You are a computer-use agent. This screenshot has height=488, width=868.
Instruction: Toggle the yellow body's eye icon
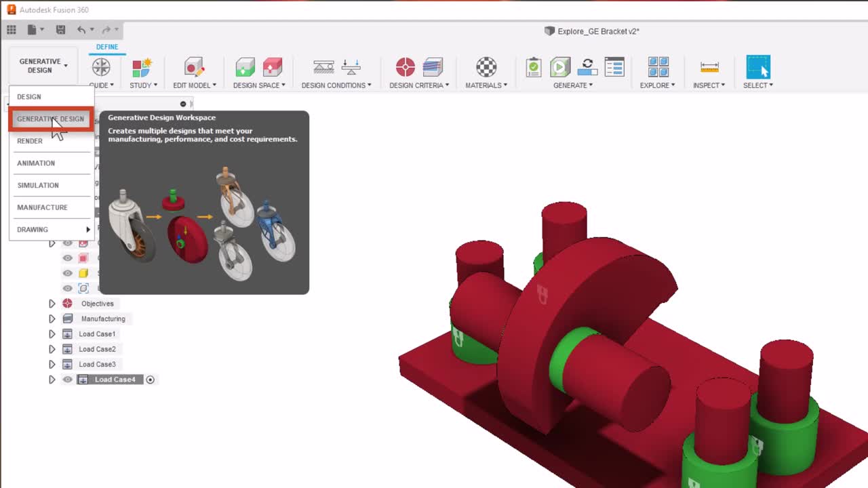pos(67,272)
